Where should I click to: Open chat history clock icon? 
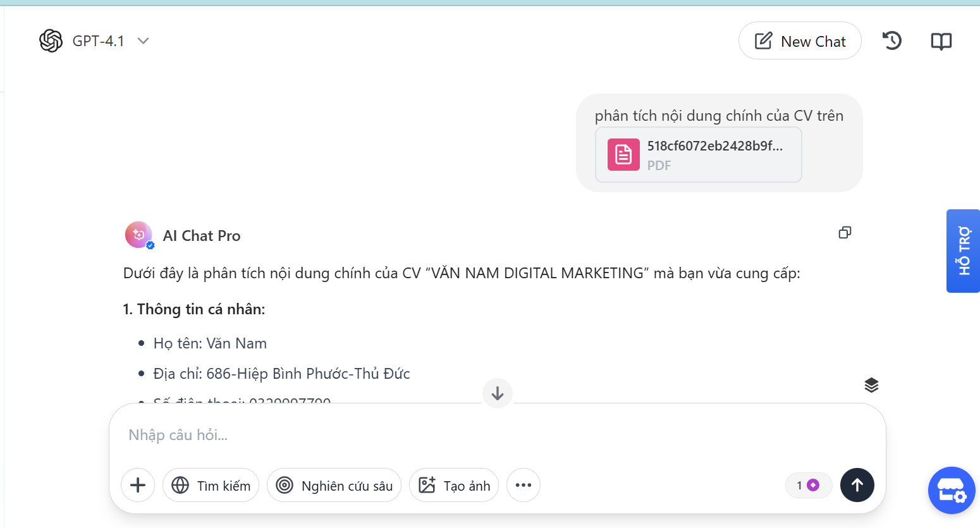click(x=891, y=41)
